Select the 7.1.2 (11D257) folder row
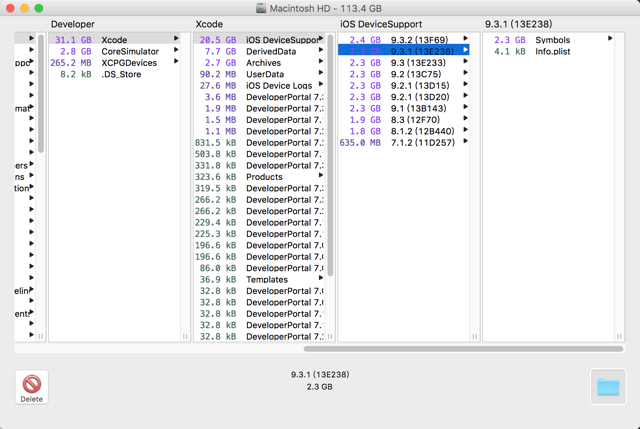The image size is (640, 429). point(404,142)
